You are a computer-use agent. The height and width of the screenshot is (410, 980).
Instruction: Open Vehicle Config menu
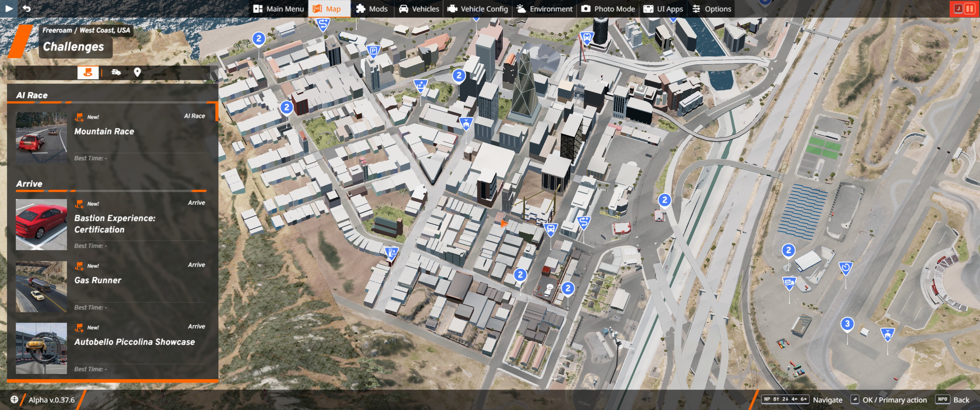(478, 9)
